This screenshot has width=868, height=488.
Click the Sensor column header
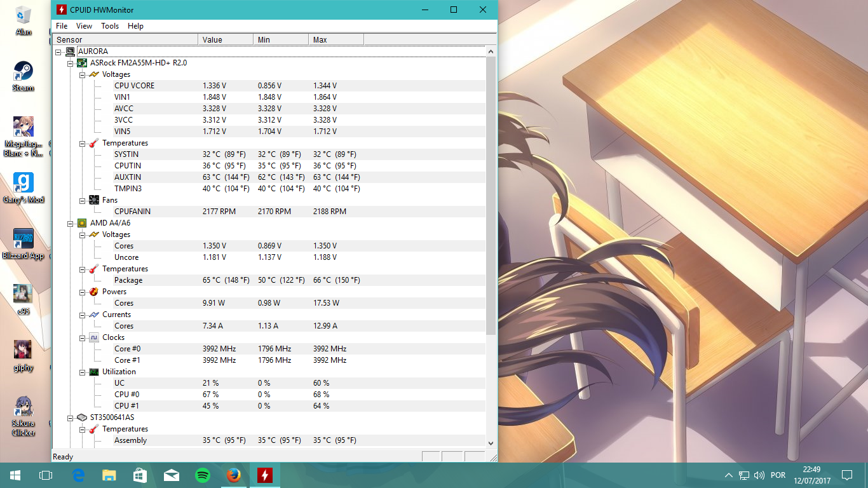[x=125, y=39]
